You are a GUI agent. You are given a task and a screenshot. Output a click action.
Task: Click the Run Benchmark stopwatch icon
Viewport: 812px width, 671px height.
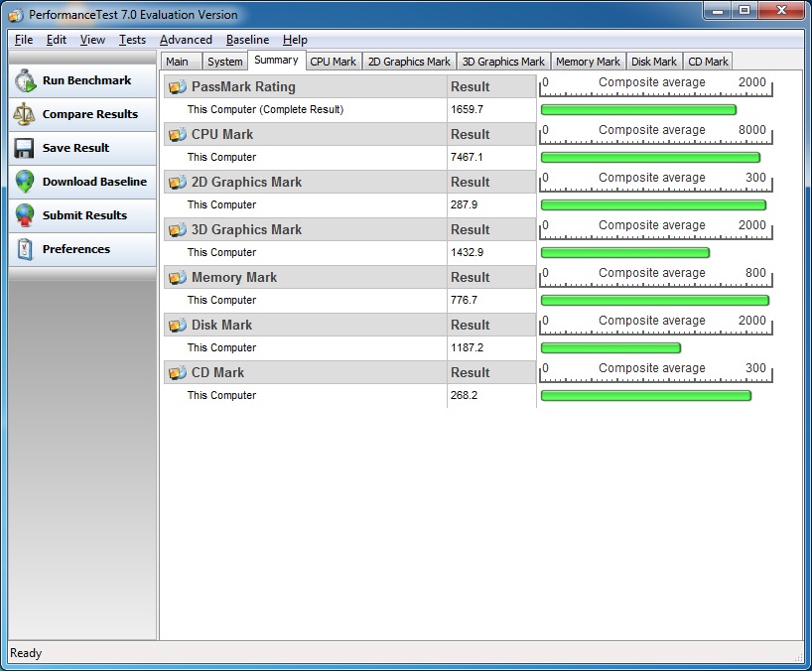[25, 80]
